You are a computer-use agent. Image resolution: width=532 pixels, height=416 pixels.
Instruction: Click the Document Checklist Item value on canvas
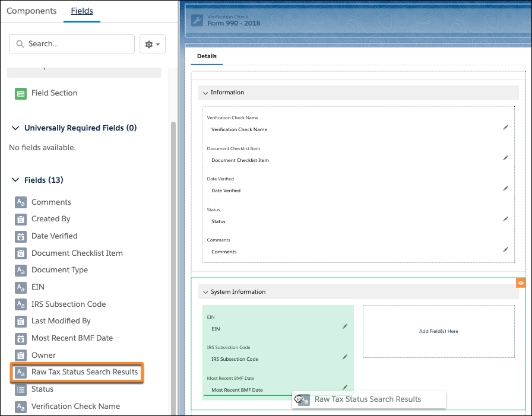(240, 160)
